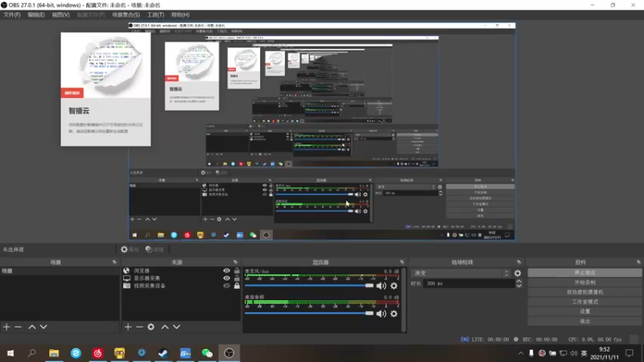The width and height of the screenshot is (644, 362).
Task: Move the scene up in the 场景 panel
Action: pyautogui.click(x=31, y=327)
